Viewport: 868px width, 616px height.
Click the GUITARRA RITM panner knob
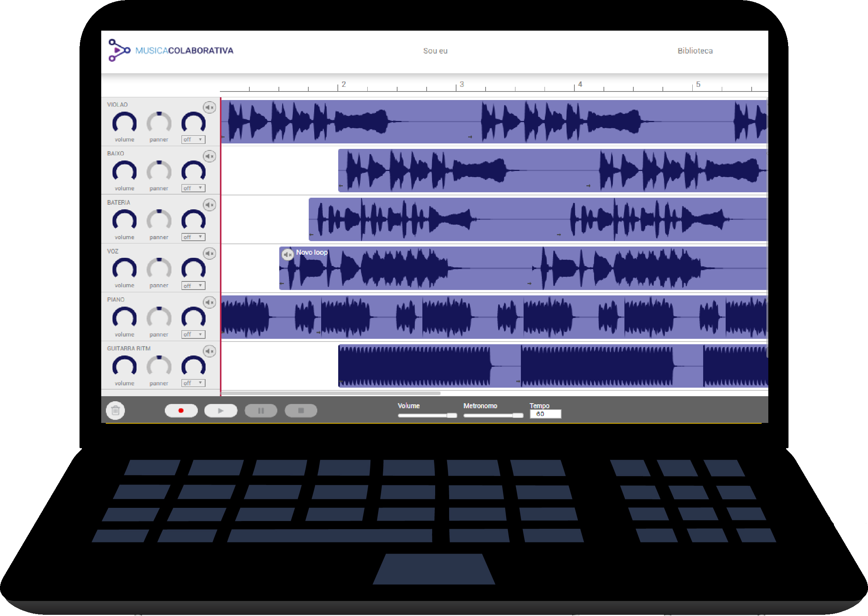click(159, 366)
